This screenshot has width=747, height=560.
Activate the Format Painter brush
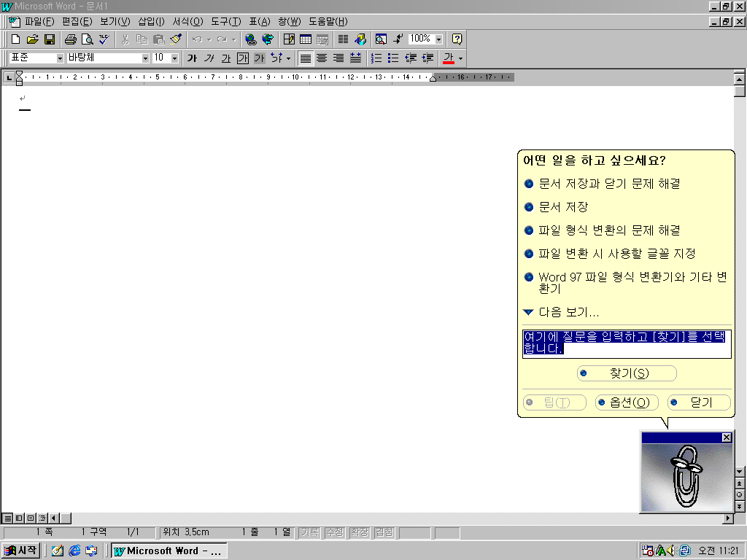pyautogui.click(x=176, y=39)
